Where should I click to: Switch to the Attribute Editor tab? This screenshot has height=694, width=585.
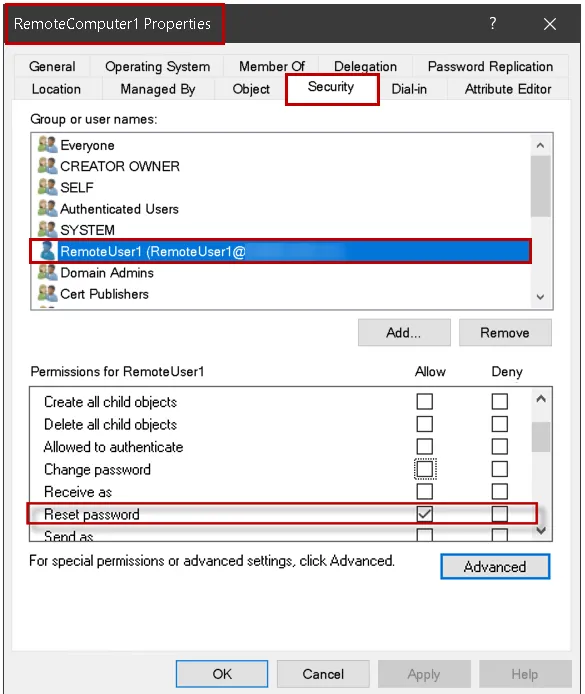tap(508, 89)
